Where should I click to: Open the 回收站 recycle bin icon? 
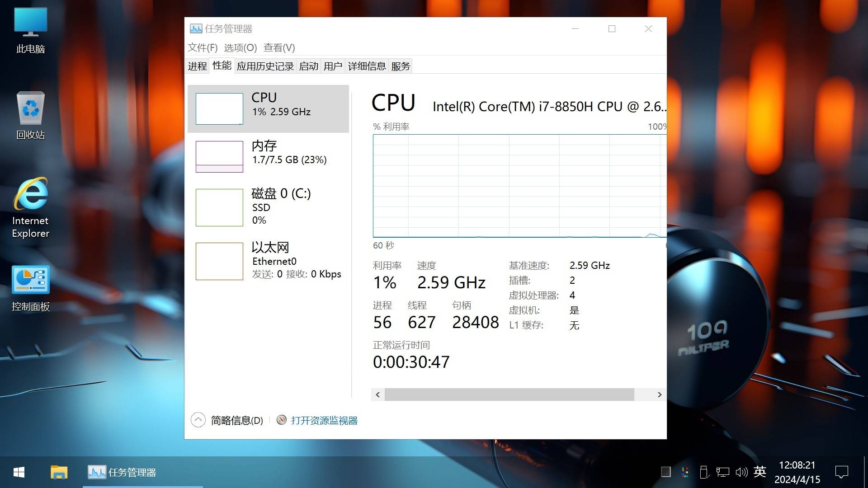(30, 116)
